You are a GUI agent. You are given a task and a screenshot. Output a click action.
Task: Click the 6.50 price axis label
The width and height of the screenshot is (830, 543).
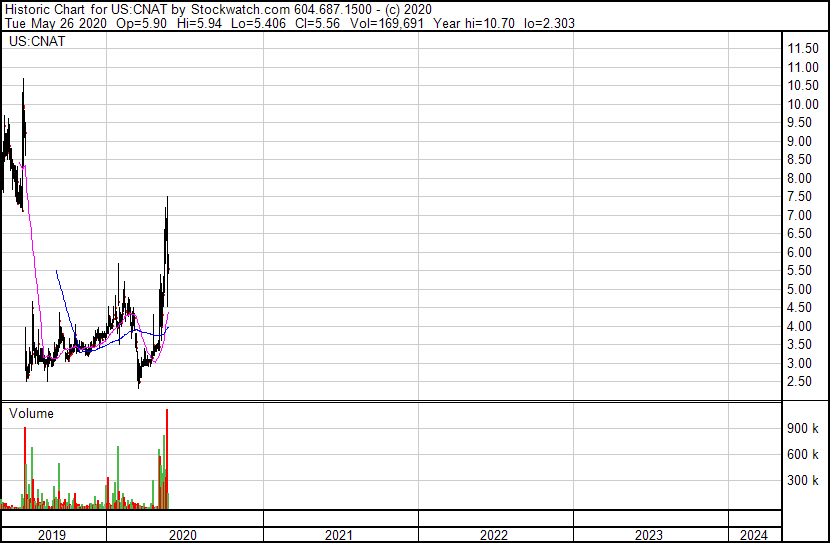pos(799,233)
